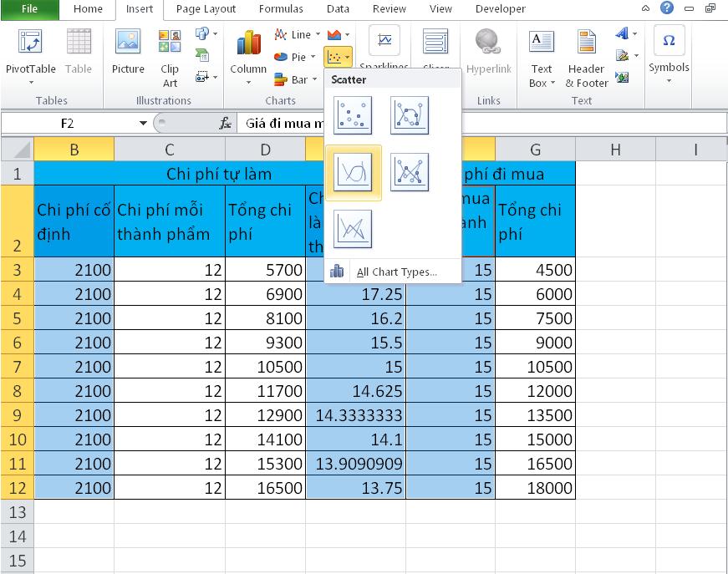Insert WordArt

[x=622, y=33]
